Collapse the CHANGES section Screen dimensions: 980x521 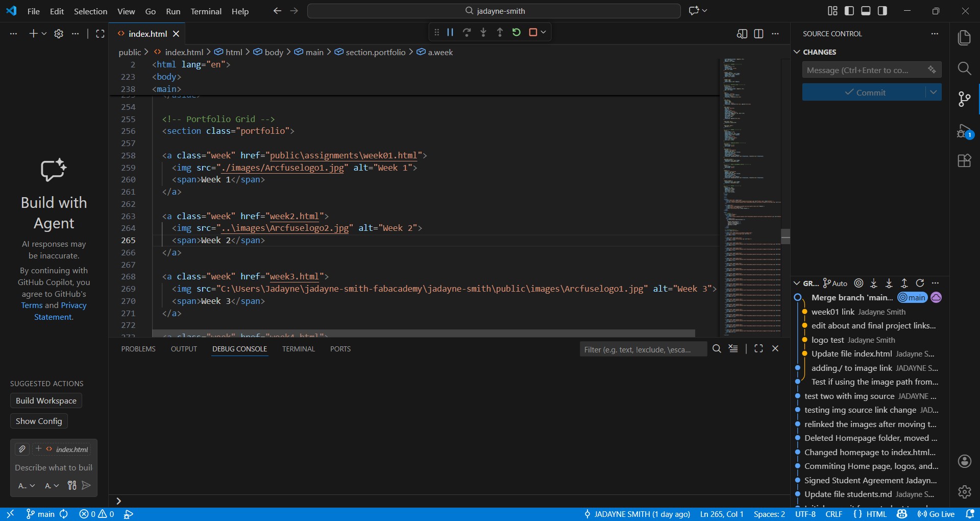point(797,52)
